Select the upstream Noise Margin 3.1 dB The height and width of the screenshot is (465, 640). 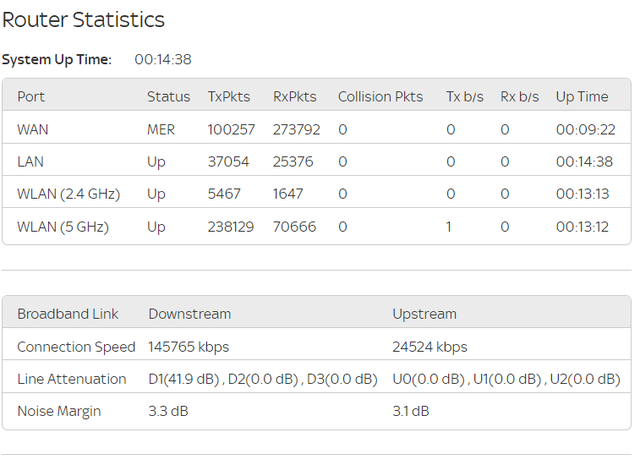tap(411, 411)
